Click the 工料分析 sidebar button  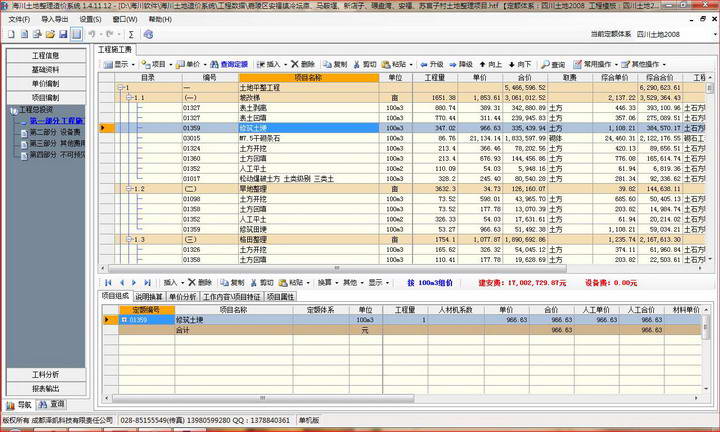coord(46,375)
